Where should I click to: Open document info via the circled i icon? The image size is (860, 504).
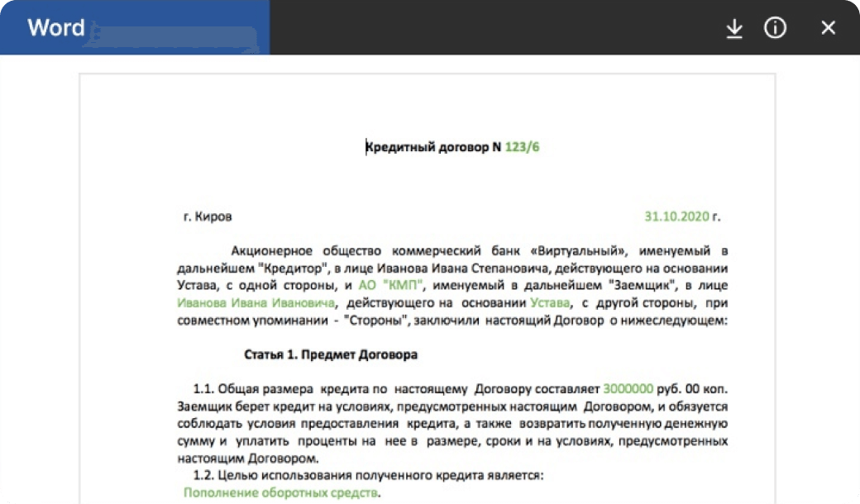(775, 28)
